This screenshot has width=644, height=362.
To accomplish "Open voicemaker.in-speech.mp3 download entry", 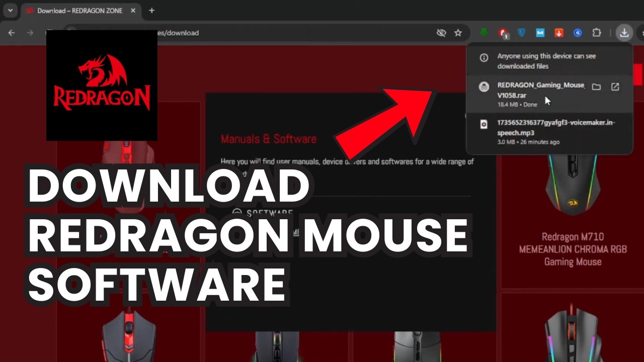I will click(x=549, y=132).
